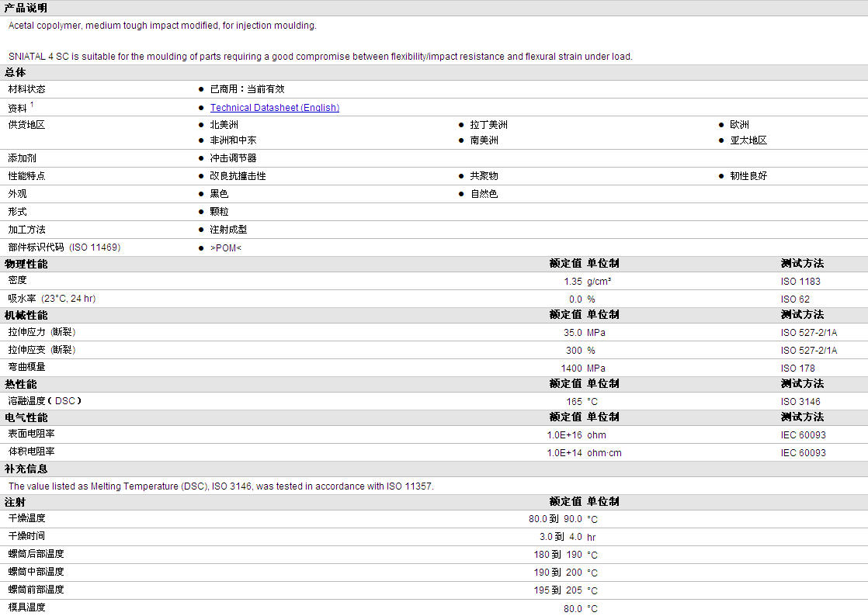Select the 材料状态 row label
Image resolution: width=868 pixels, height=616 pixels.
pyautogui.click(x=26, y=89)
